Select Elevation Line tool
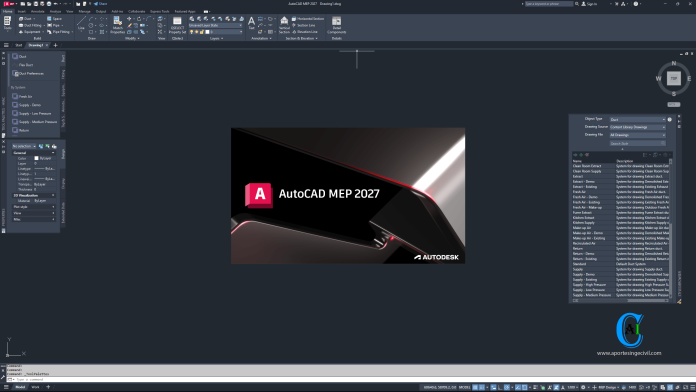 click(304, 32)
